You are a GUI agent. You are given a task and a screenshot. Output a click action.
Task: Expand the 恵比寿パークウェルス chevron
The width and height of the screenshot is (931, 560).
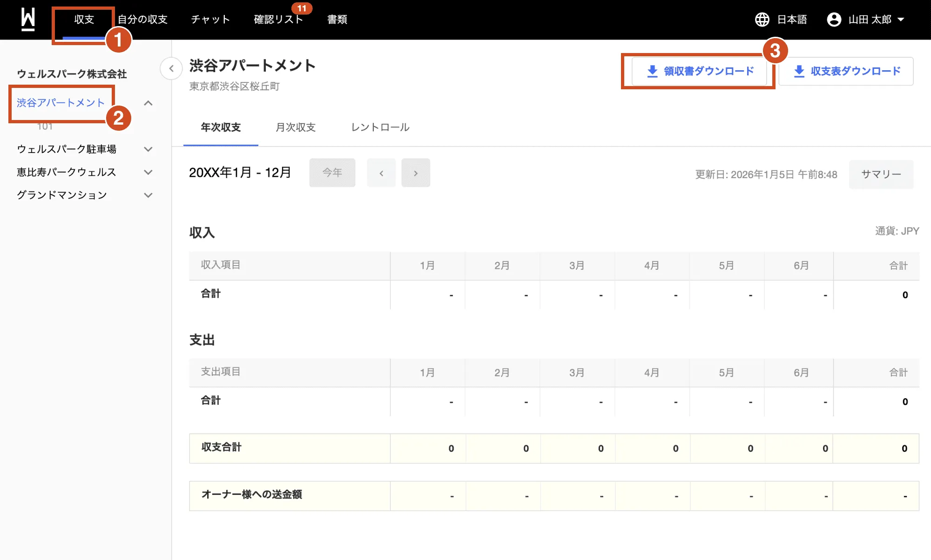pyautogui.click(x=148, y=172)
